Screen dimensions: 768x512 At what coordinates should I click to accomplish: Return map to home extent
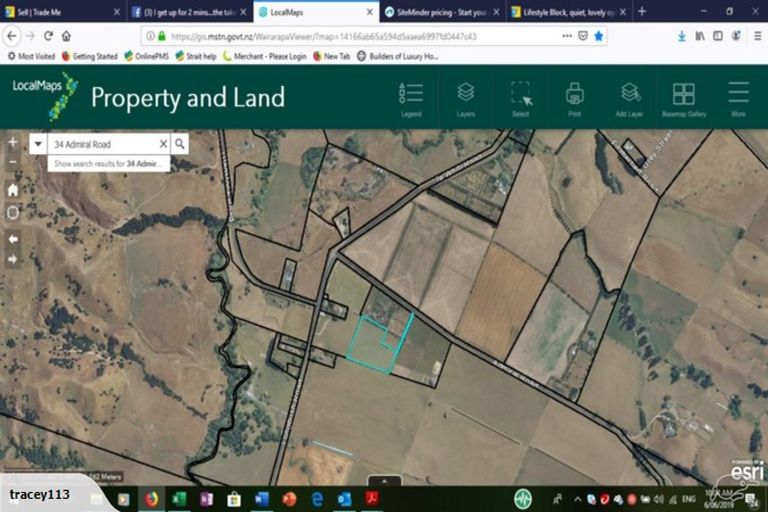pyautogui.click(x=12, y=189)
